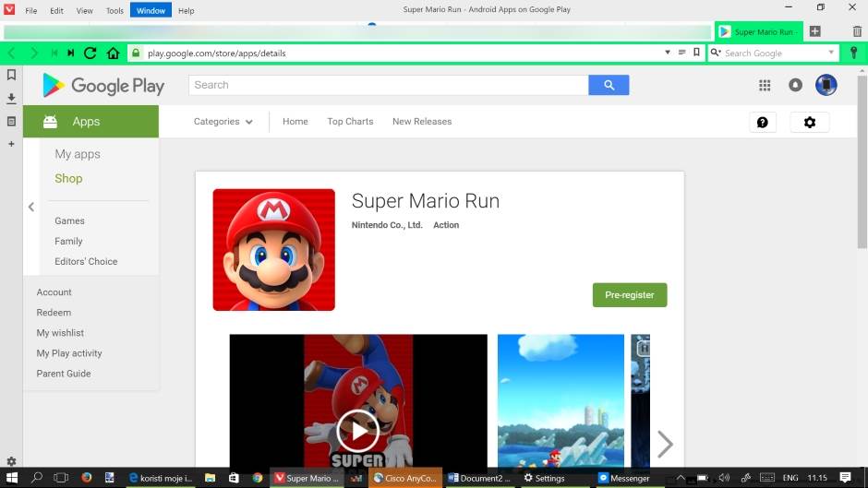Click the Google Play help icon
The image size is (868, 488).
pos(763,122)
